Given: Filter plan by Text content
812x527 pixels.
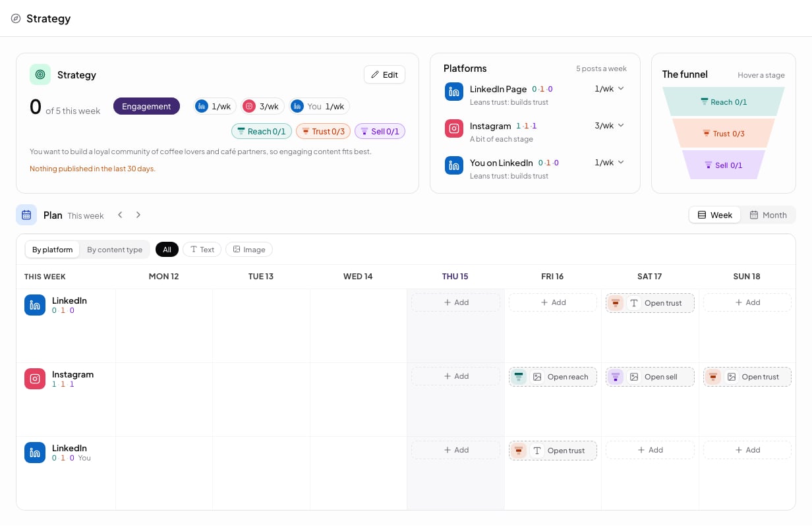Looking at the screenshot, I should click(202, 250).
